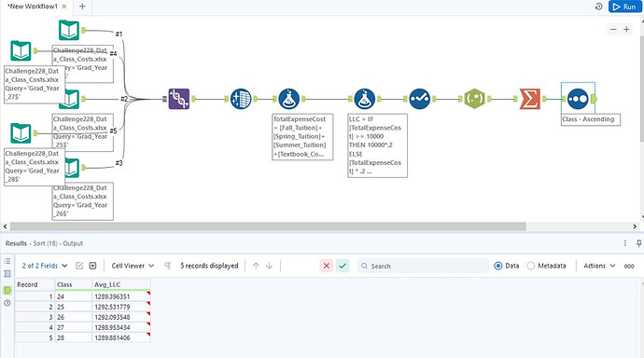Click the three dots at the Results toolbar end

point(629,266)
